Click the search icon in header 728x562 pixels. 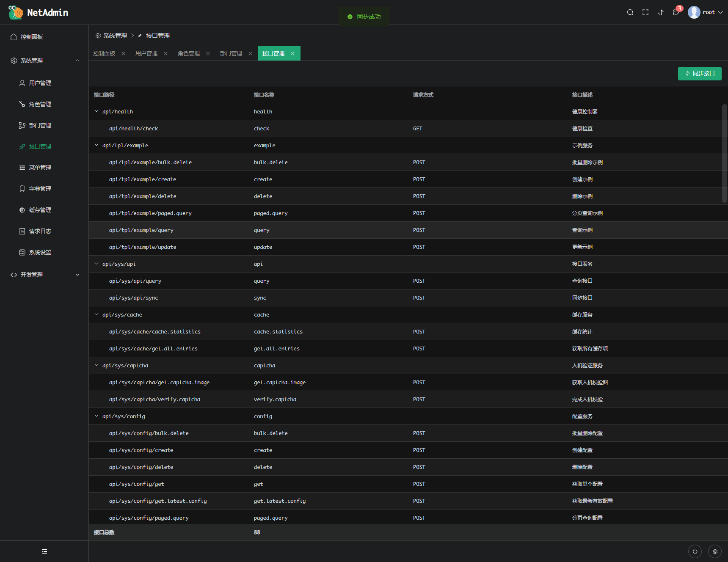coord(630,12)
